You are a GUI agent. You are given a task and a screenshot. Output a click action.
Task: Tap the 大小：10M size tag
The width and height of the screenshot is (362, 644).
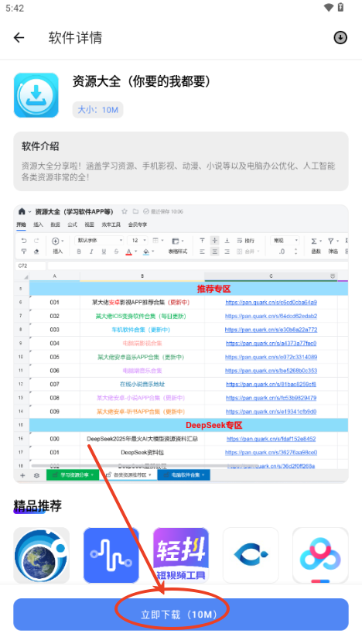pyautogui.click(x=97, y=110)
